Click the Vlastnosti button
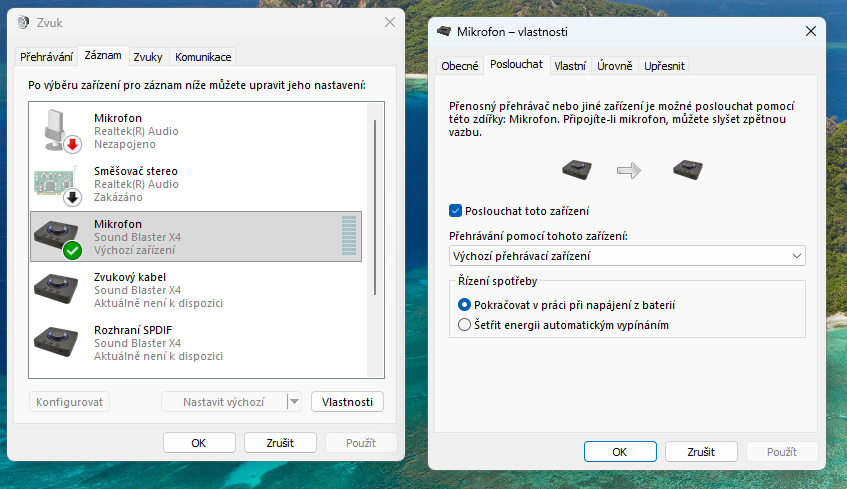847x489 pixels. 347,402
